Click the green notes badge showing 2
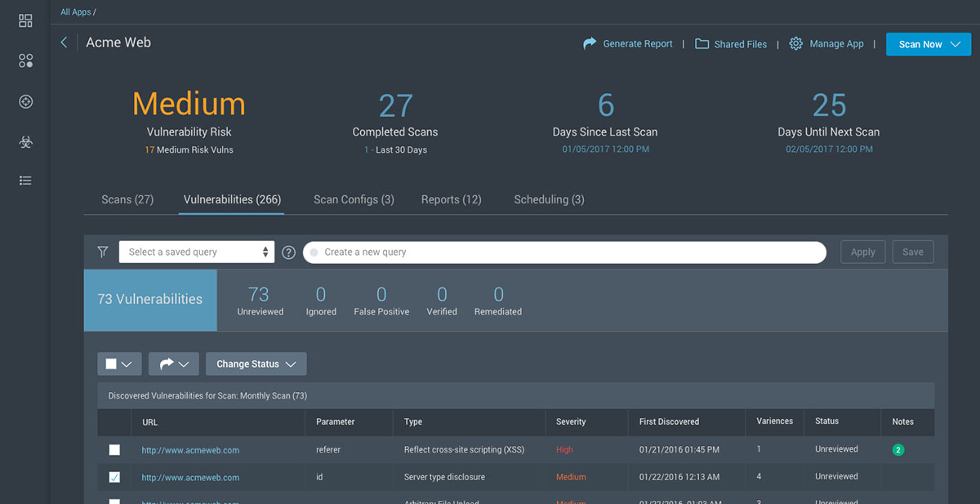The width and height of the screenshot is (980, 504). (x=898, y=449)
